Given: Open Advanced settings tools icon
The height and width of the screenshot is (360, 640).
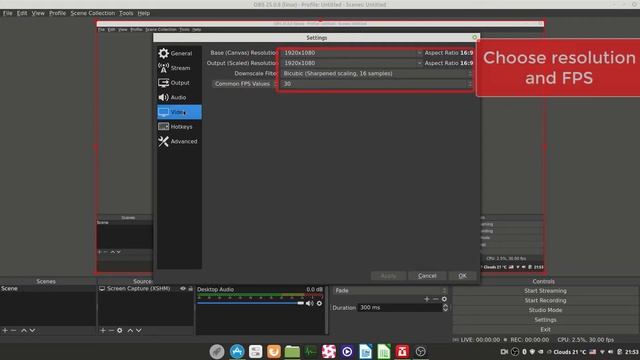Looking at the screenshot, I should coord(163,141).
